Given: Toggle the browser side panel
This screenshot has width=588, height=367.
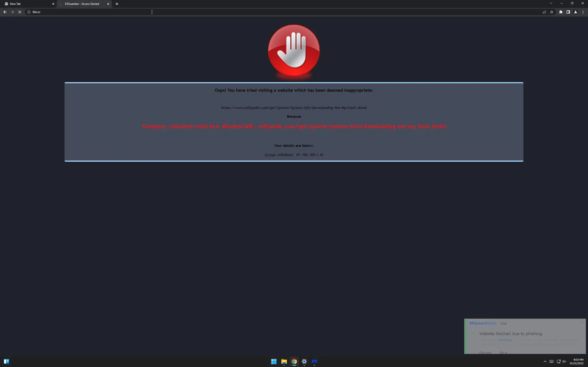Looking at the screenshot, I should click(x=568, y=12).
